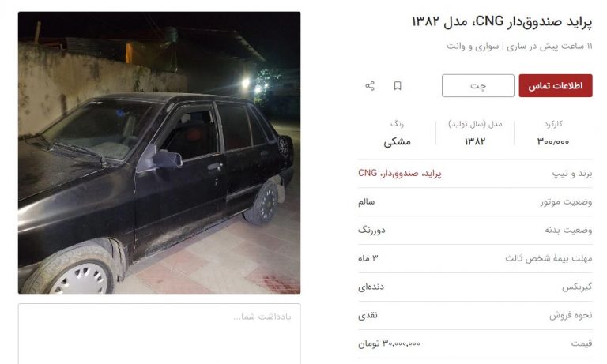Click the کارکرد ۳۰۰٬۰۰۰ mileage value

(x=552, y=141)
